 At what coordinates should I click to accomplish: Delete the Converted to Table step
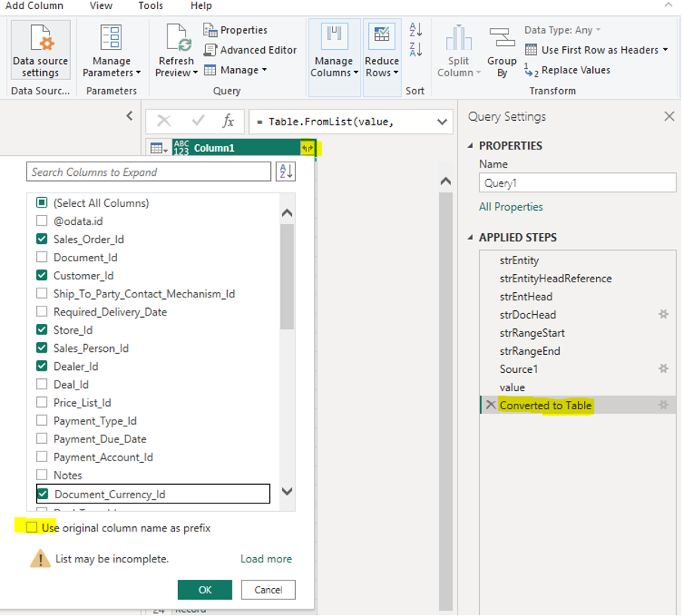click(491, 405)
